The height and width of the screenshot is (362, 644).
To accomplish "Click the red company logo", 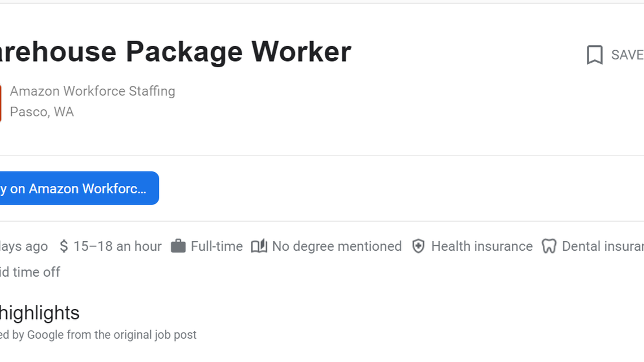I will pos(2,102).
